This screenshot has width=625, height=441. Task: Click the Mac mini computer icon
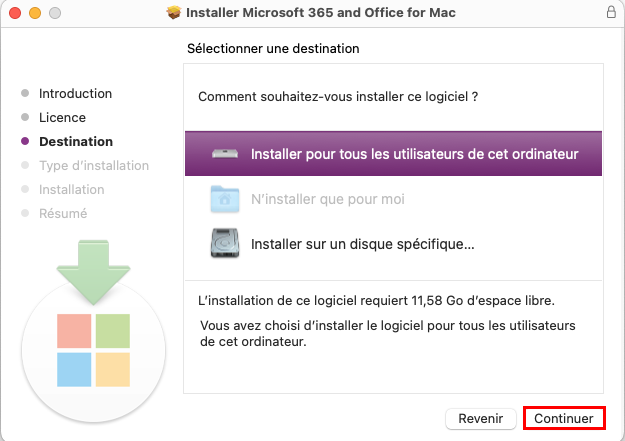[225, 154]
